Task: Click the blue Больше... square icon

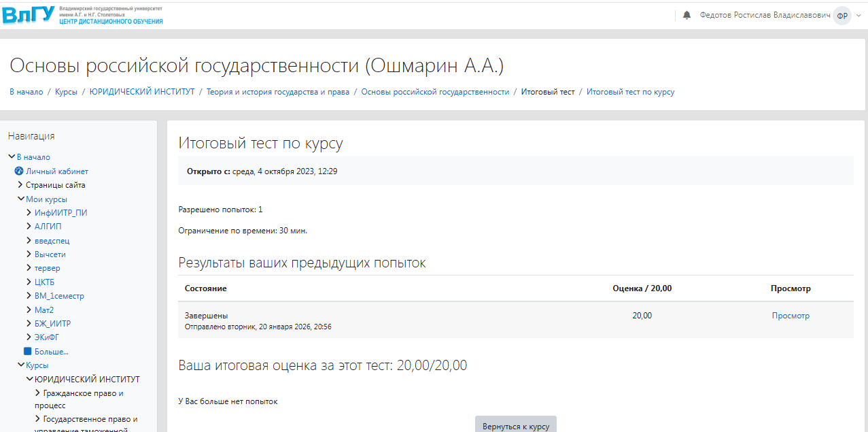Action: 28,352
